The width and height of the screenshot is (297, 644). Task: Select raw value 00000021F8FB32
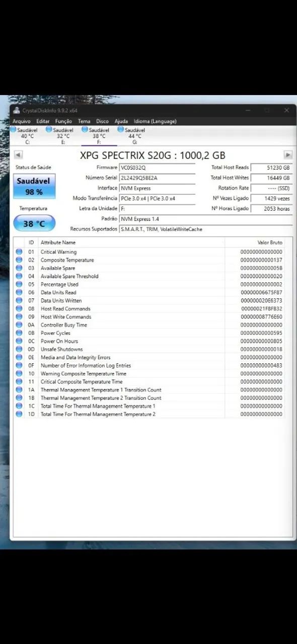(262, 308)
